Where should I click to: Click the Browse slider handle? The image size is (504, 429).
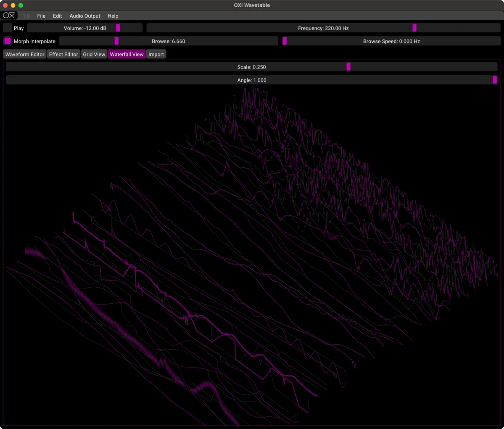coord(116,41)
